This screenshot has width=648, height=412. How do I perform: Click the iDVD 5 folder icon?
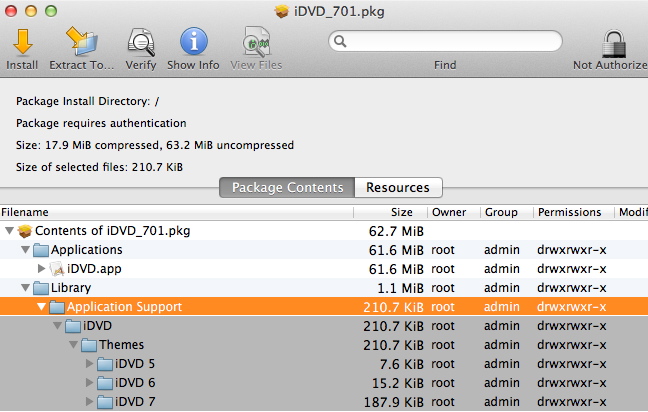[105, 364]
